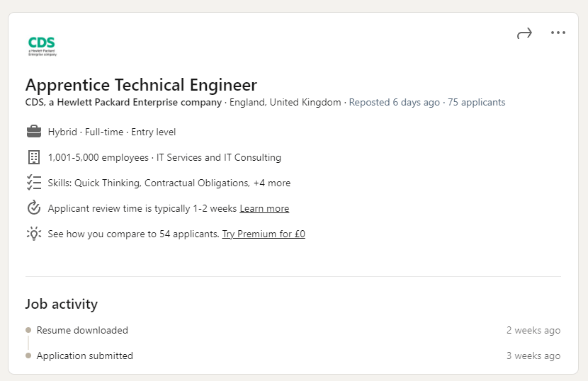This screenshot has height=381, width=588.
Task: Click the 75 applicants text
Action: (x=477, y=102)
